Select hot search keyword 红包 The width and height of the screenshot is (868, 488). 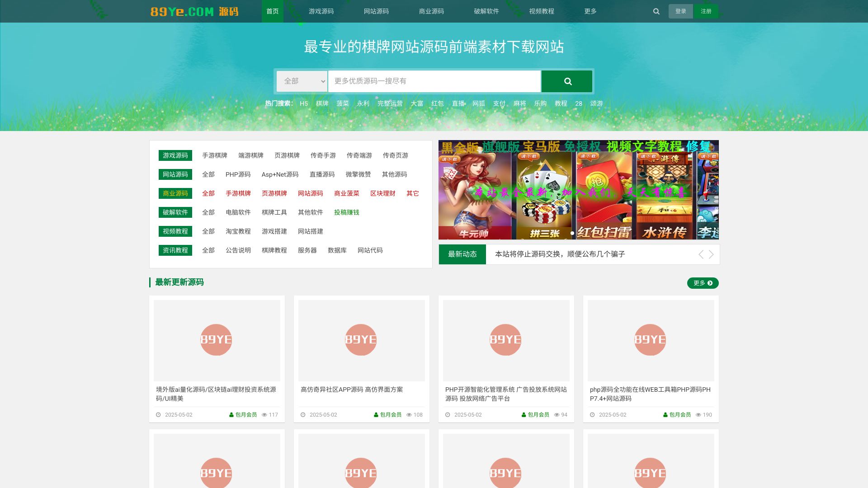point(438,103)
